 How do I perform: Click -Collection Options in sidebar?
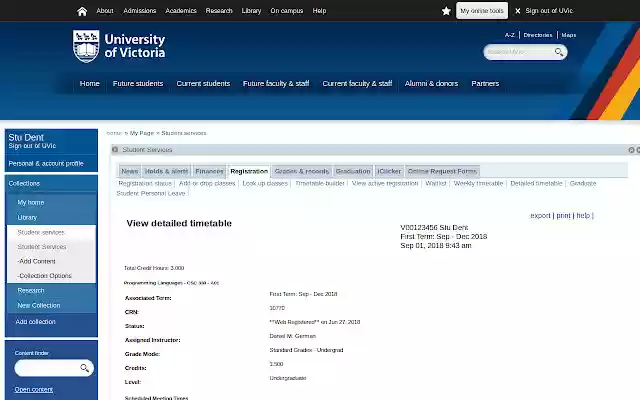coord(44,276)
